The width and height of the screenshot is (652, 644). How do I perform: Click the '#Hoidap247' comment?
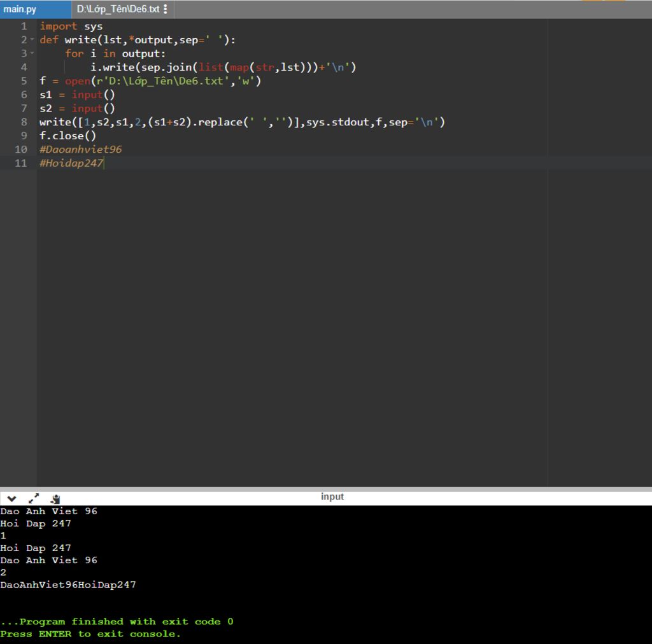pyautogui.click(x=71, y=164)
